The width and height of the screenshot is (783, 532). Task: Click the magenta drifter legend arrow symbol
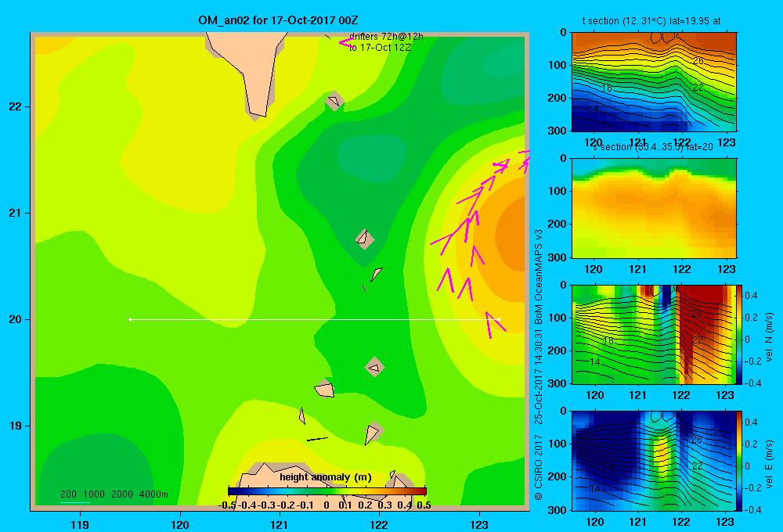[x=347, y=42]
